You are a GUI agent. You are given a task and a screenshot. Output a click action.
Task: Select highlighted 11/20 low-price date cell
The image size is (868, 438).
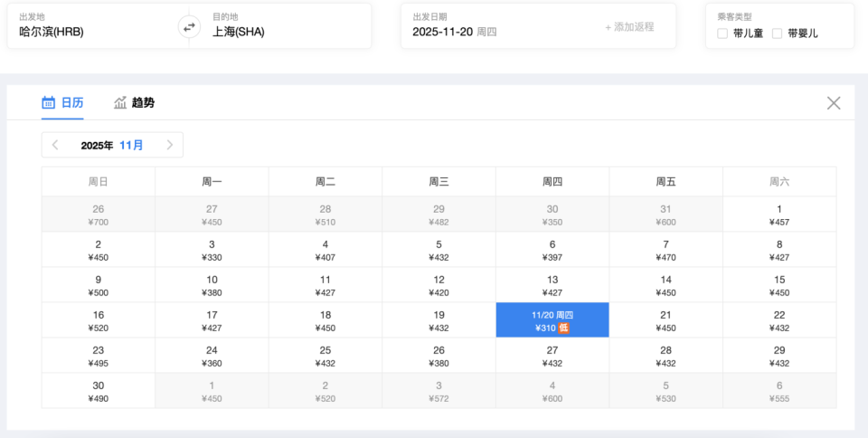click(x=552, y=320)
